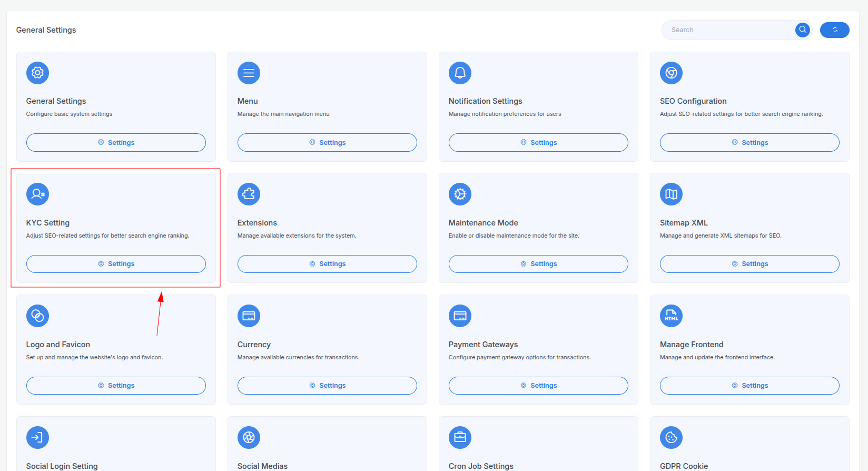Click the 'GDPR Cookie' title
Image resolution: width=868 pixels, height=471 pixels.
tap(684, 466)
